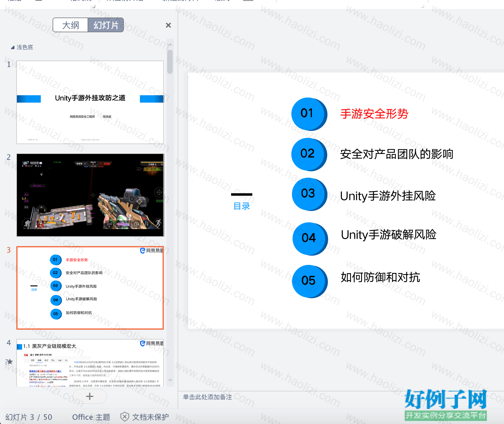The height and width of the screenshot is (424, 504).
Task: Select the 手游安全形势 red text on slide
Action: click(x=374, y=114)
